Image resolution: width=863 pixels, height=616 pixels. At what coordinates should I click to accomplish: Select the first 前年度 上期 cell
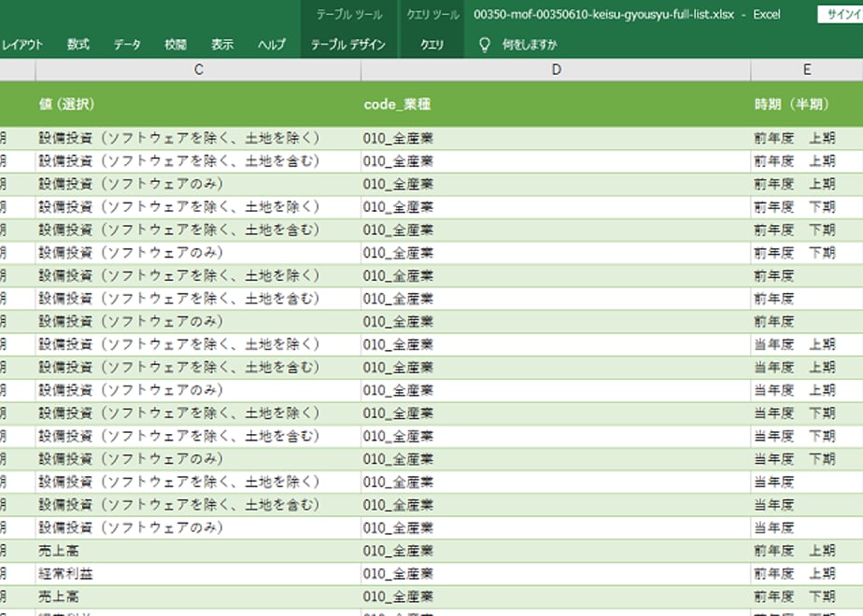807,138
